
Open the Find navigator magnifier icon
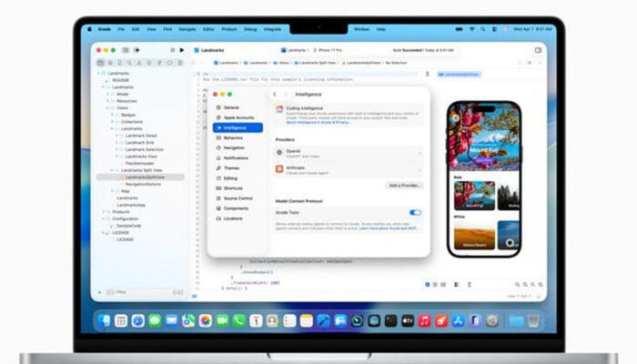point(129,63)
